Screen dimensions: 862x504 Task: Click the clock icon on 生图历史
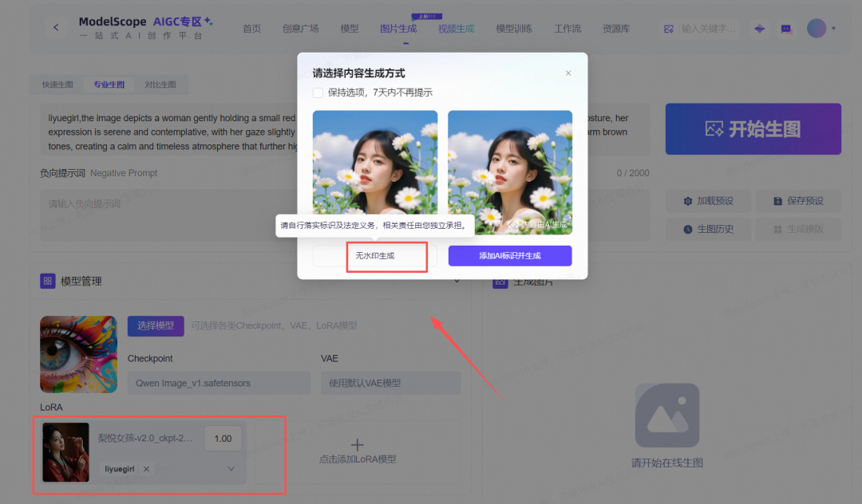(x=688, y=230)
